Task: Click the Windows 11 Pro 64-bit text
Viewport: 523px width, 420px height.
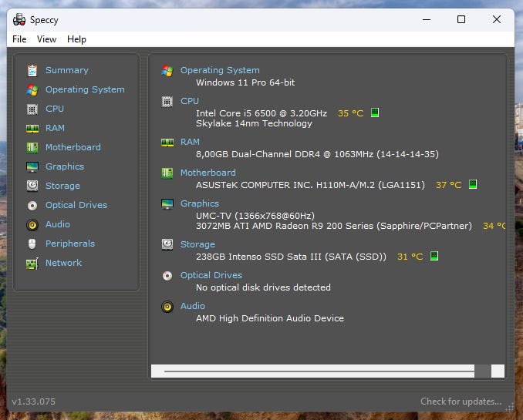Action: 245,82
